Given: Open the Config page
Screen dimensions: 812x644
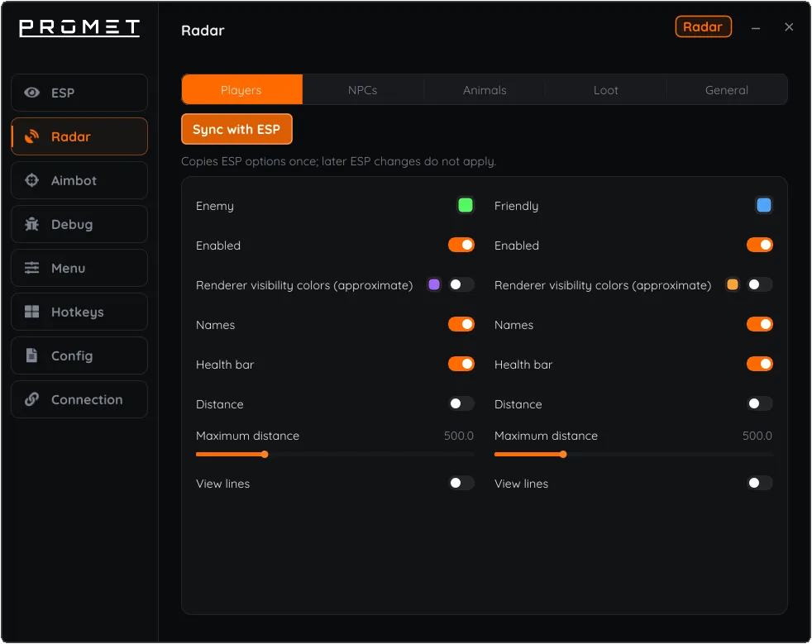Looking at the screenshot, I should [79, 355].
